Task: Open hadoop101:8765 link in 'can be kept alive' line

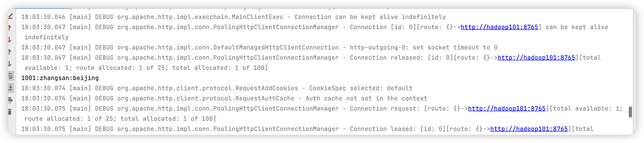Action: (499, 27)
